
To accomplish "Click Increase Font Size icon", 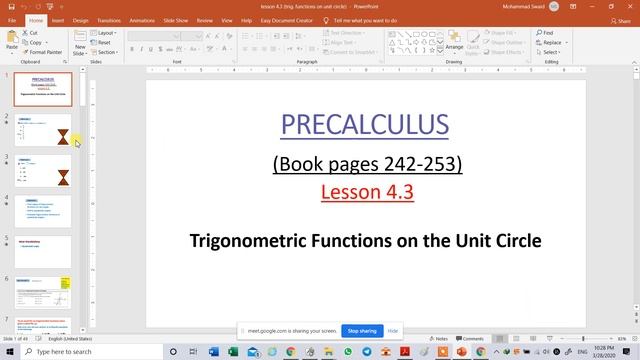I will 208,36.
